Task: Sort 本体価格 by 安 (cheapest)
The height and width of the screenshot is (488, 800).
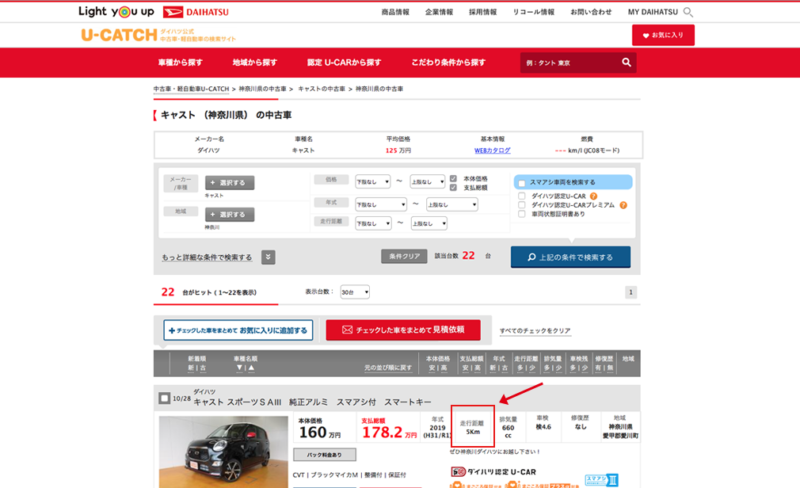Action: coord(432,368)
